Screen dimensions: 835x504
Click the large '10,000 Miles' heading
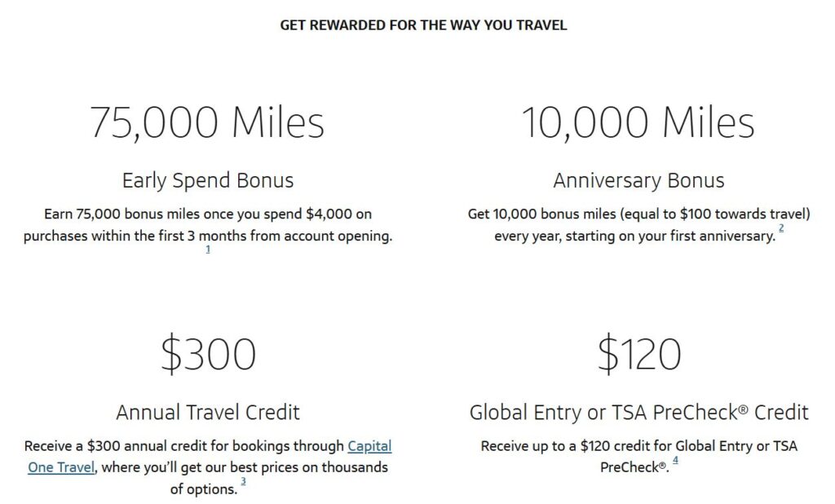click(638, 122)
